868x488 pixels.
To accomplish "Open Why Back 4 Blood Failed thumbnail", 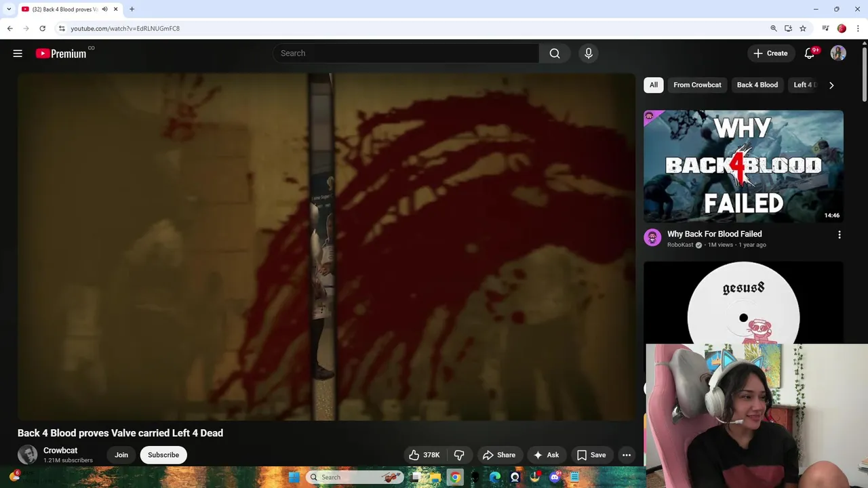I will (743, 167).
